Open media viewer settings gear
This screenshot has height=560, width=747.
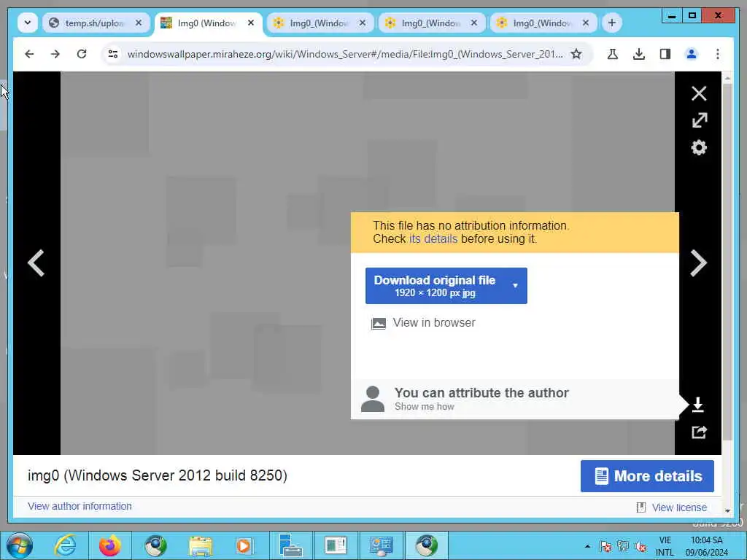(699, 147)
